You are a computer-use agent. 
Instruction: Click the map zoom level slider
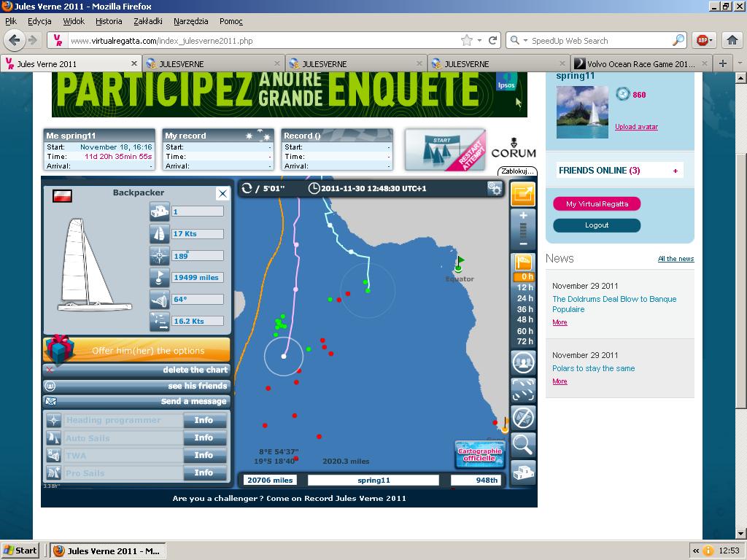click(523, 230)
